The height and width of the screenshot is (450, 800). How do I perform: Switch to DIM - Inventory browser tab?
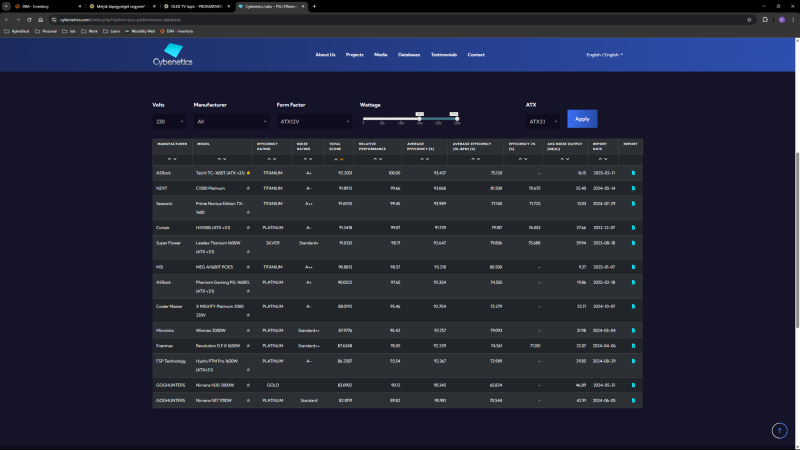pos(47,7)
